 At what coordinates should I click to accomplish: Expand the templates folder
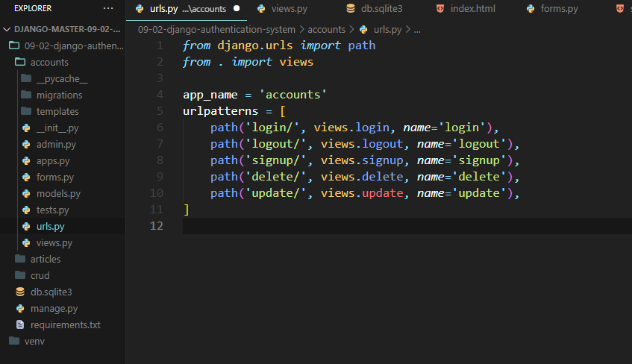point(63,112)
